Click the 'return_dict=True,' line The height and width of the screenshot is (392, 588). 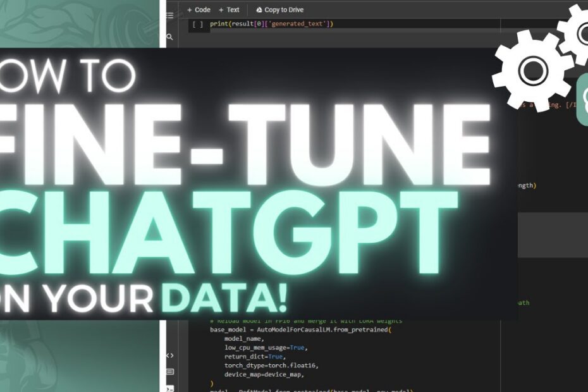[x=255, y=357]
